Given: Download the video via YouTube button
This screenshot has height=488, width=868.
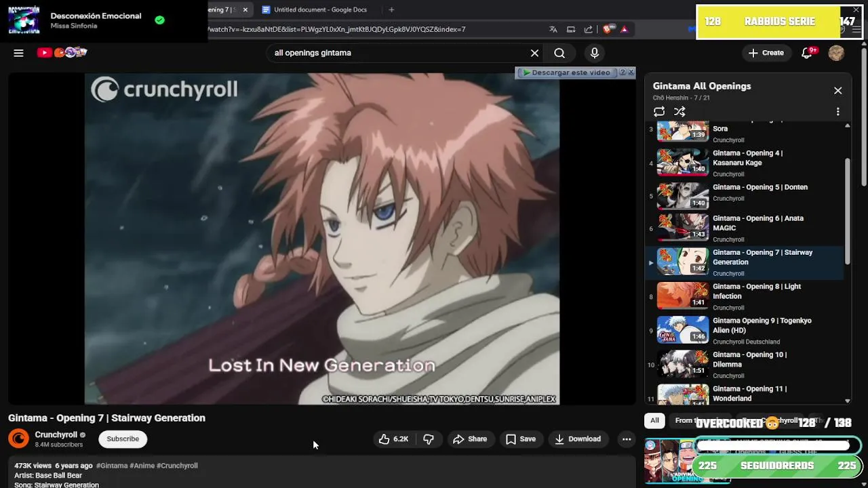Looking at the screenshot, I should pyautogui.click(x=578, y=439).
